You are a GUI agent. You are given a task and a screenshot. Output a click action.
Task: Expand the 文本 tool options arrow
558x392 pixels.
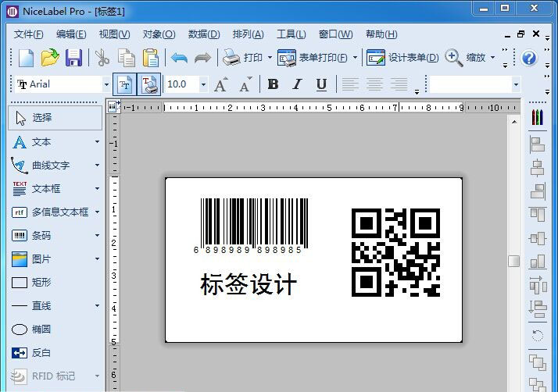97,142
